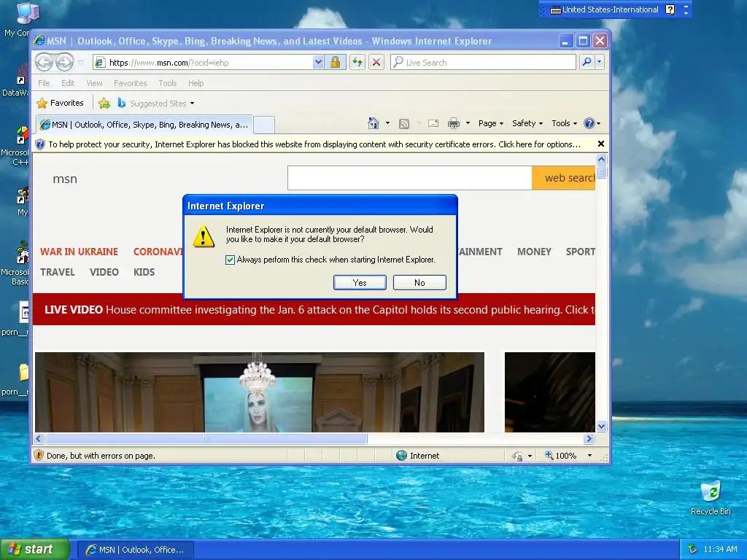
Task: Click the keyboard icon in language bar
Action: (555, 10)
